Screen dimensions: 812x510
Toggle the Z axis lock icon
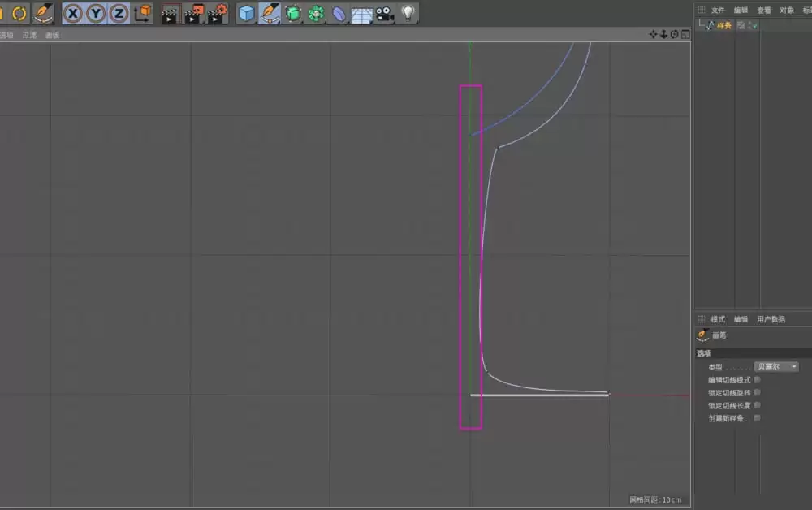tap(118, 13)
